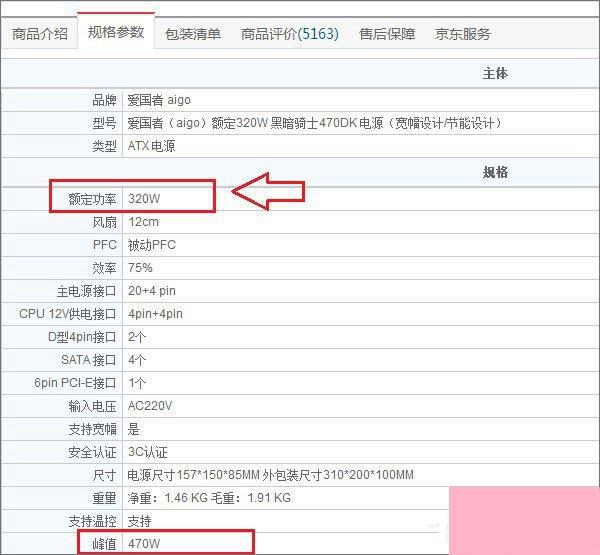
Task: Select the 主电源接口 label
Action: (x=86, y=291)
